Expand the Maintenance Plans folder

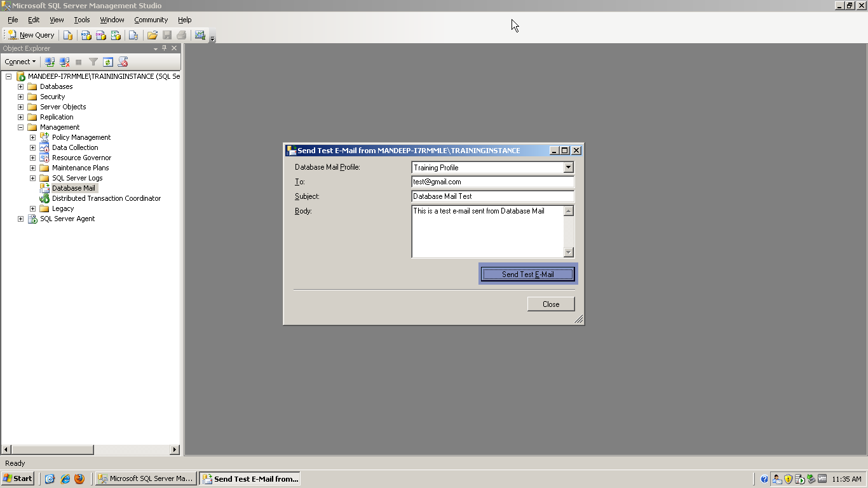[x=32, y=168]
